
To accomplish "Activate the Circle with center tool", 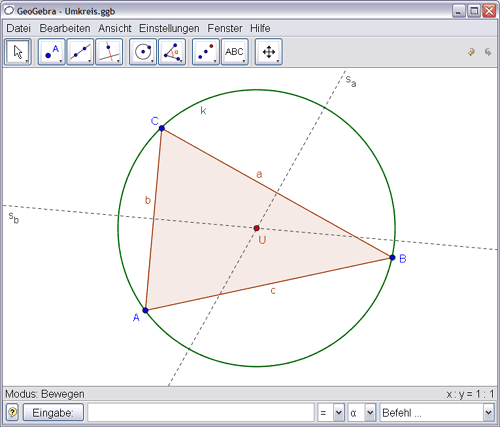I will click(143, 52).
